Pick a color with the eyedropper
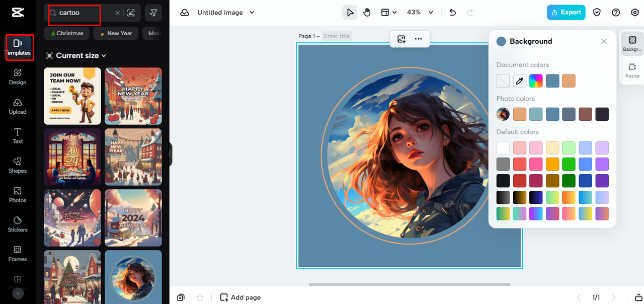This screenshot has width=644, height=304. pyautogui.click(x=520, y=81)
